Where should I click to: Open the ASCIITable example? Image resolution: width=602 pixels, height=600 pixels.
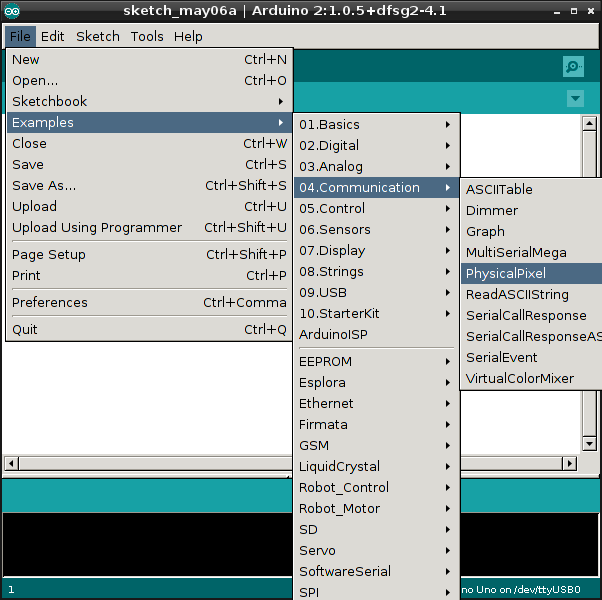(x=531, y=189)
